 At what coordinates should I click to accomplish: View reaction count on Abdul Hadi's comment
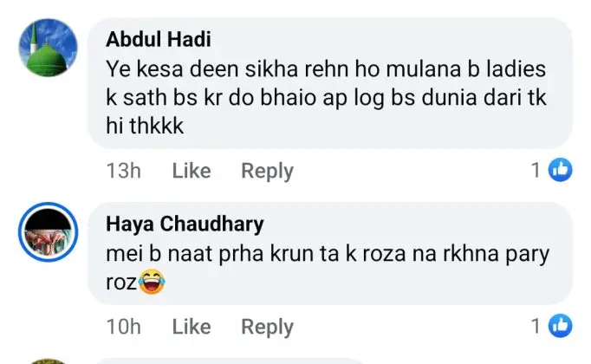pos(536,172)
